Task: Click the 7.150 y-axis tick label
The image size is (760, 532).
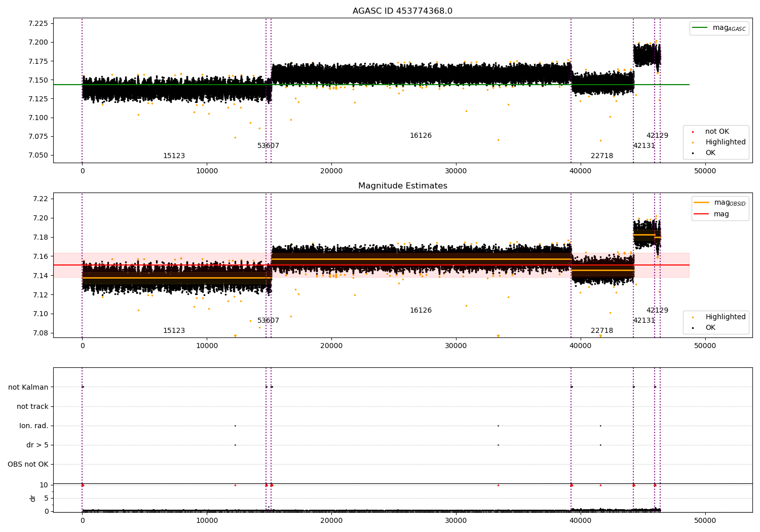Action: tap(38, 80)
